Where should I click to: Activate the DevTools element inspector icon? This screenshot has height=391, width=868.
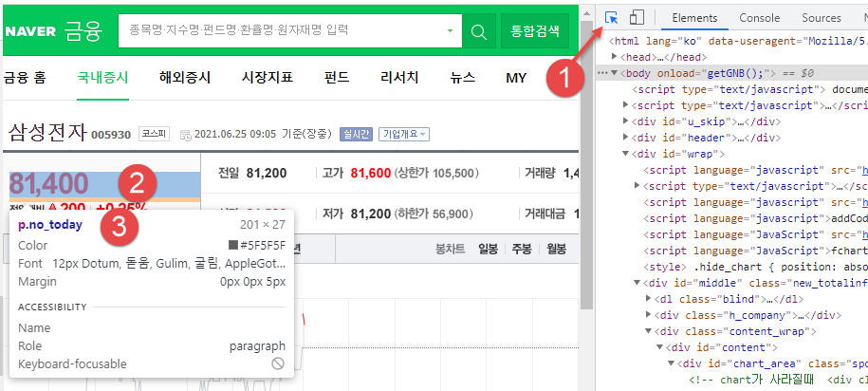tap(611, 18)
